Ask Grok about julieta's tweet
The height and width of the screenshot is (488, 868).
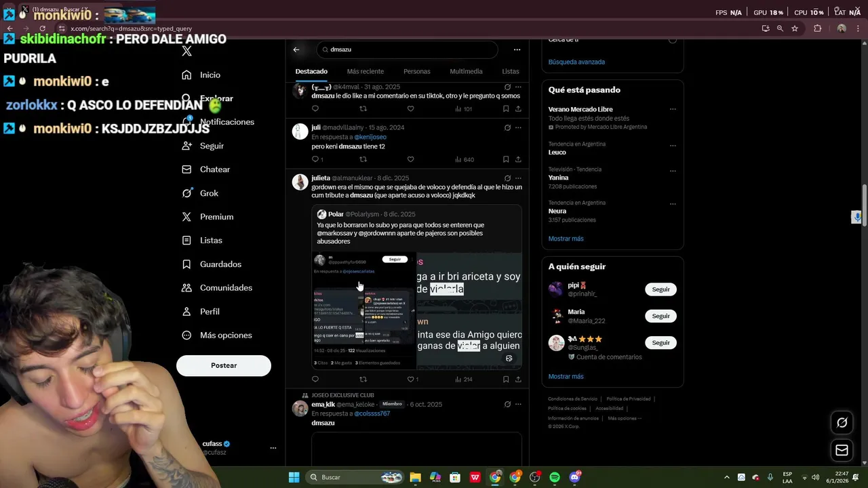pyautogui.click(x=507, y=178)
